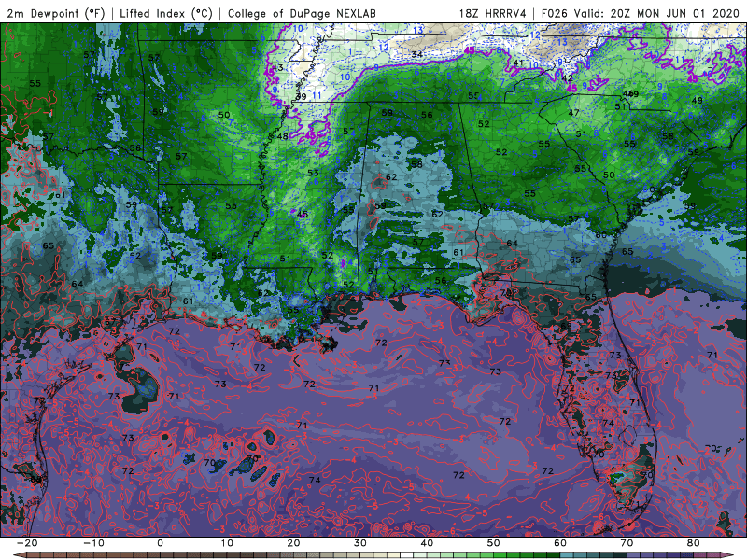
Task: Click the '-10' color scale label
Action: click(93, 543)
